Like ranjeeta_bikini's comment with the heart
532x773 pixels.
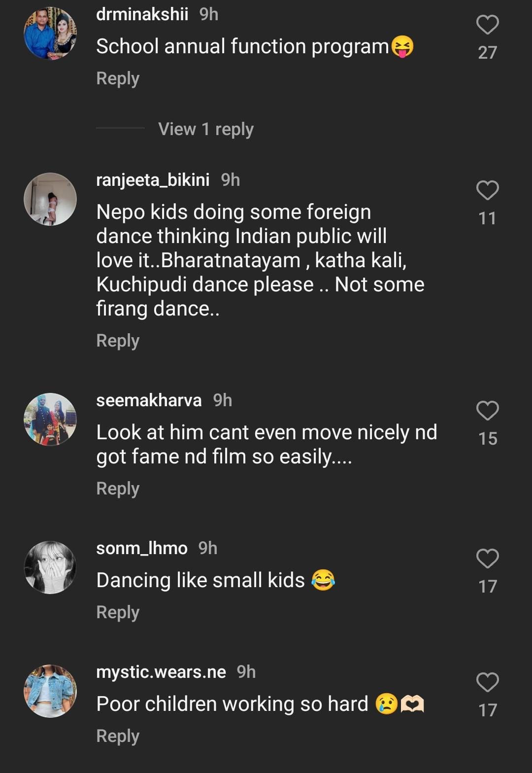click(x=487, y=190)
